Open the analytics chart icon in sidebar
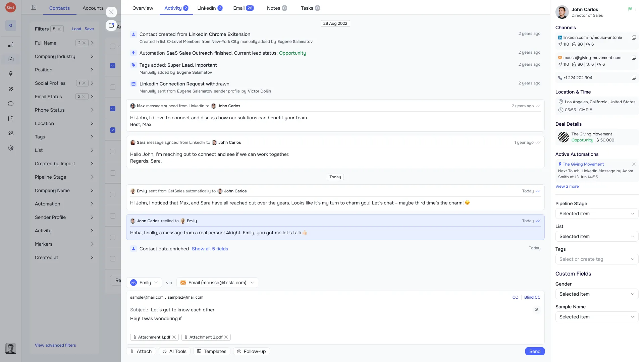Image resolution: width=644 pixels, height=362 pixels. point(11,45)
